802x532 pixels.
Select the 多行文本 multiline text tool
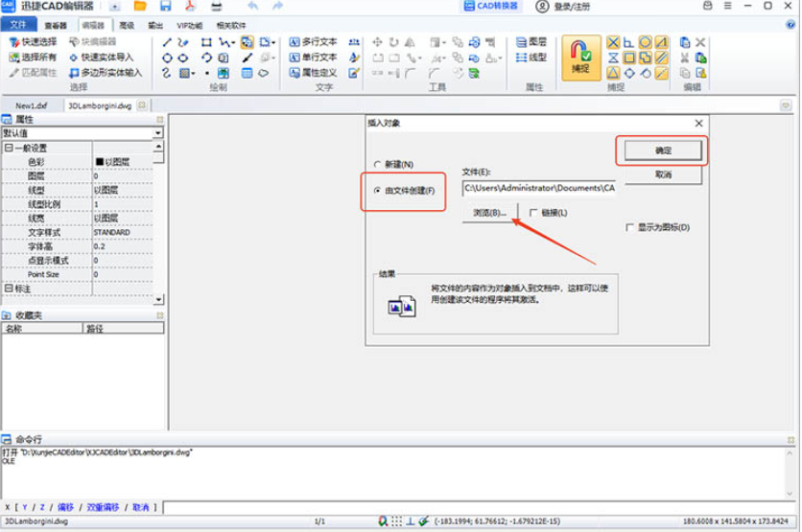[313, 42]
